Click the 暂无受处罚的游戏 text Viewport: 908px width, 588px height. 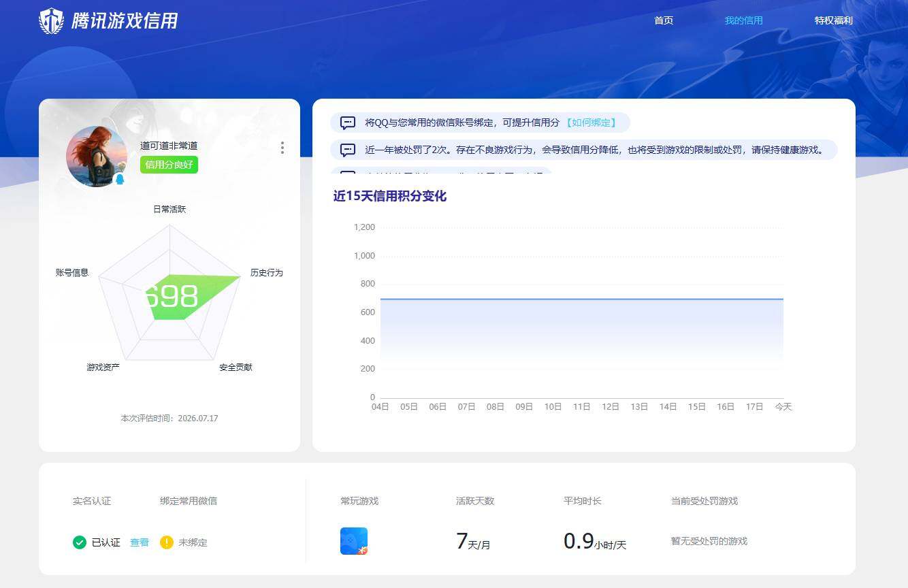[x=709, y=541]
